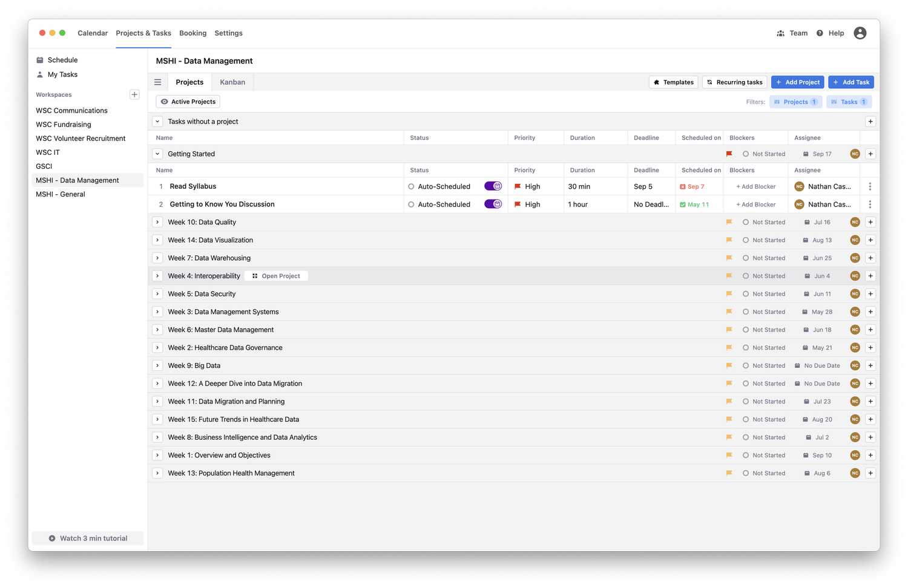This screenshot has height=588, width=908.
Task: Turn off Auto-Scheduled on Getting to Know You Discussion
Action: 493,204
